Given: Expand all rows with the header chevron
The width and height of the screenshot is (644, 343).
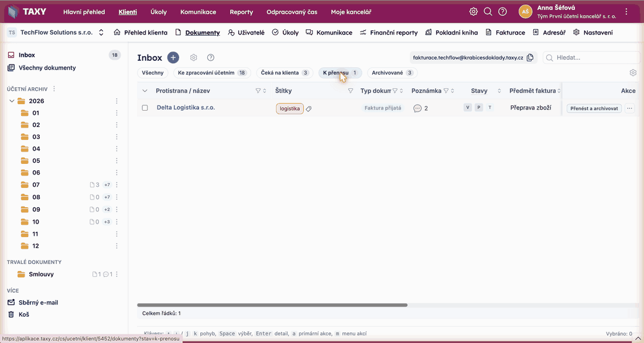Looking at the screenshot, I should click(x=145, y=91).
